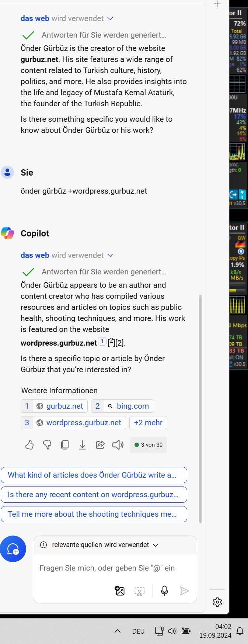Click bold 'wordpress.gurbuz.net' in second answer
The width and height of the screenshot is (248, 644).
[59, 343]
